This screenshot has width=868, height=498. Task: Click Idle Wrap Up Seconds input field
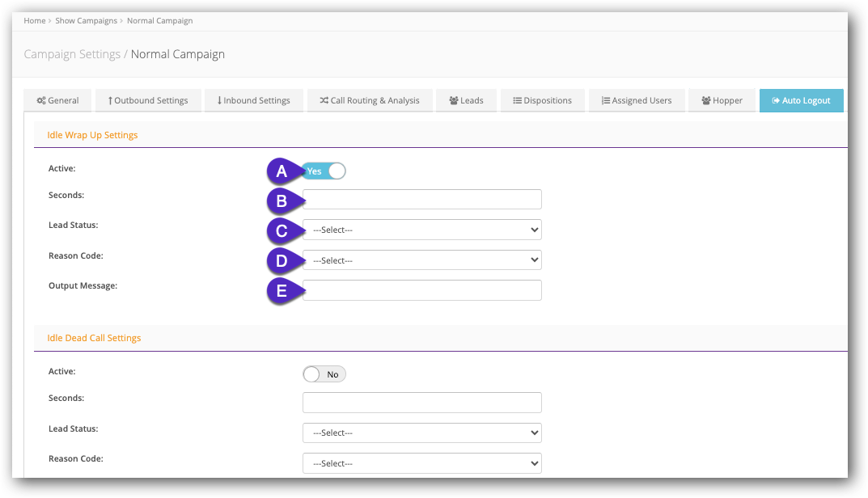pos(421,200)
